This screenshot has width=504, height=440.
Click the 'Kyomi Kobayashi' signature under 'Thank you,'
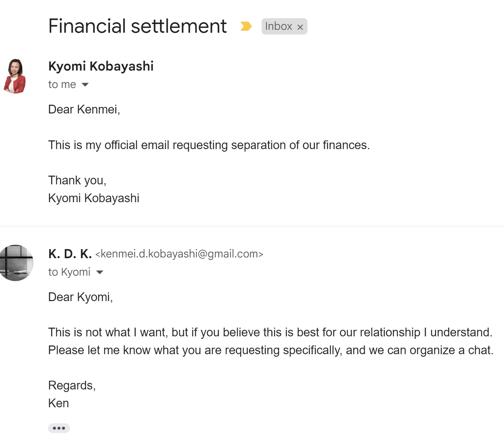click(x=94, y=198)
